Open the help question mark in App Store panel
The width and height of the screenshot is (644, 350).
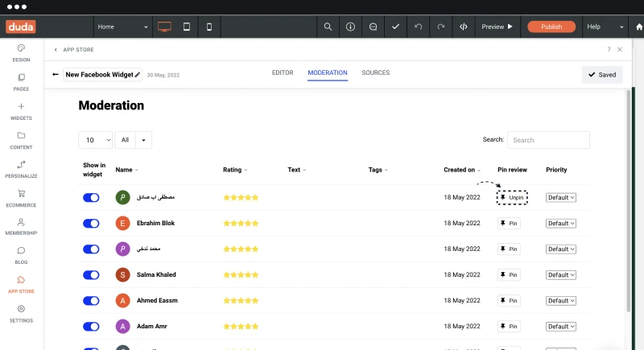tap(609, 49)
